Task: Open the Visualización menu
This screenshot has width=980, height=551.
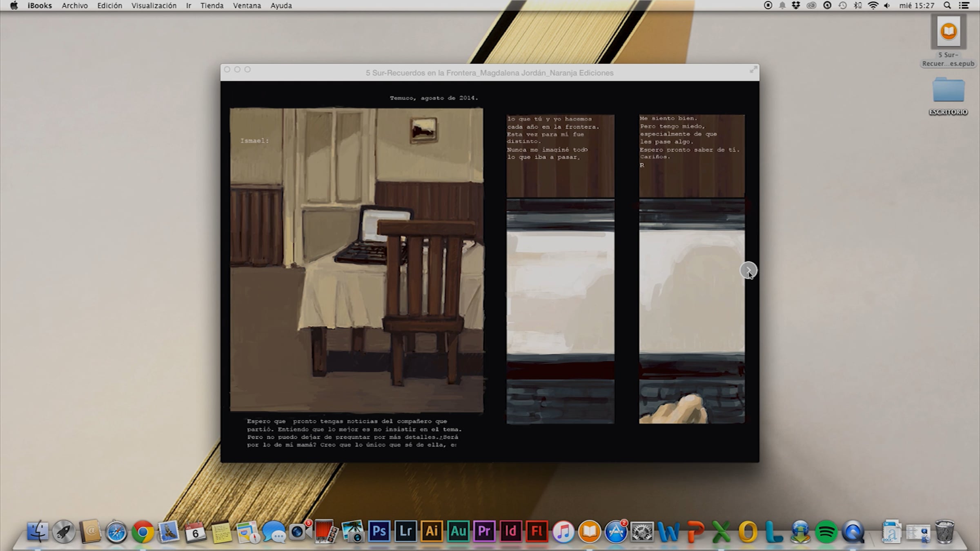Action: (154, 6)
